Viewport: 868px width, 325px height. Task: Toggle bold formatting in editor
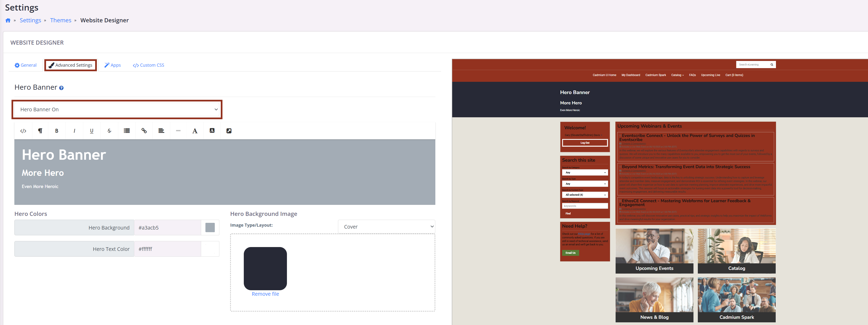[x=57, y=131]
